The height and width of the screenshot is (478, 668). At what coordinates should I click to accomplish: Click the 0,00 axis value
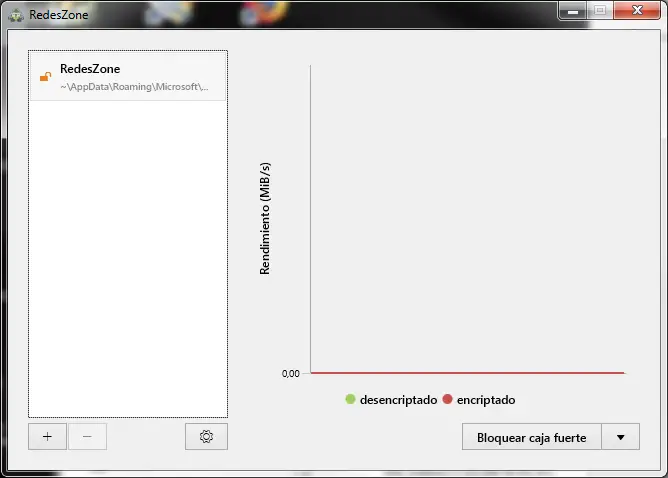point(291,374)
